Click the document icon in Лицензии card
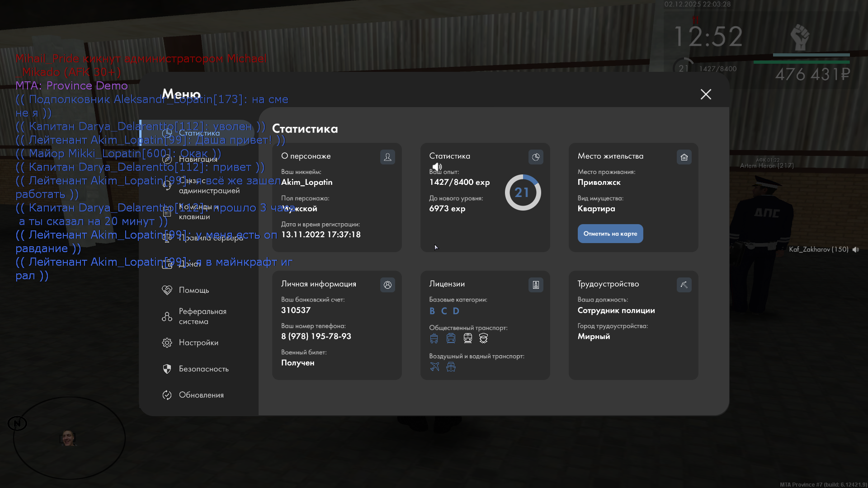This screenshot has width=868, height=488. [536, 285]
